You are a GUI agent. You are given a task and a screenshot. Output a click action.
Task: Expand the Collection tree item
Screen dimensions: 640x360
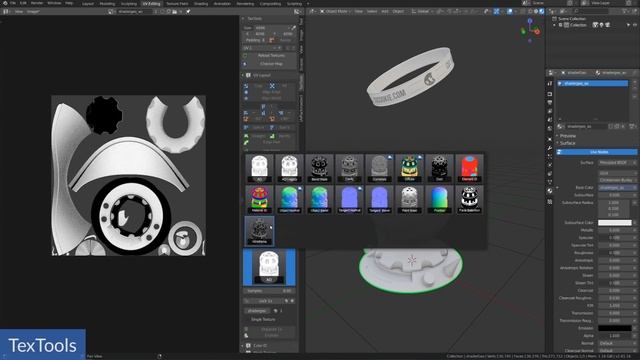pyautogui.click(x=555, y=25)
